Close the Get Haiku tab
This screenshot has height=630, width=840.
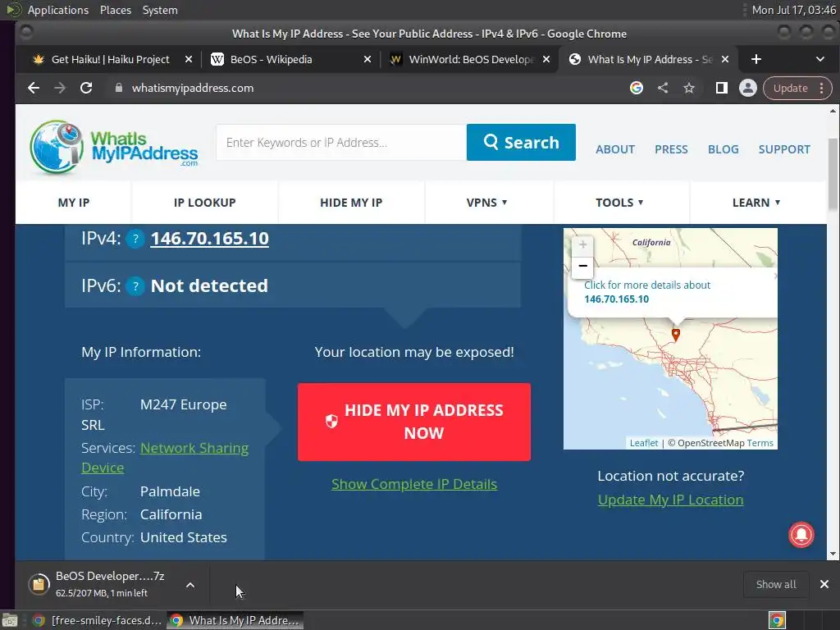[189, 59]
